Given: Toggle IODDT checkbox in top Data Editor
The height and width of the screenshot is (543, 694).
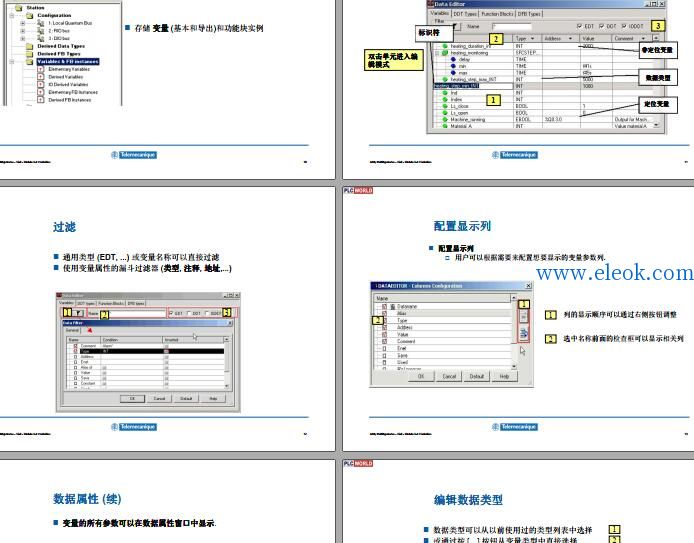Looking at the screenshot, I should 624,27.
